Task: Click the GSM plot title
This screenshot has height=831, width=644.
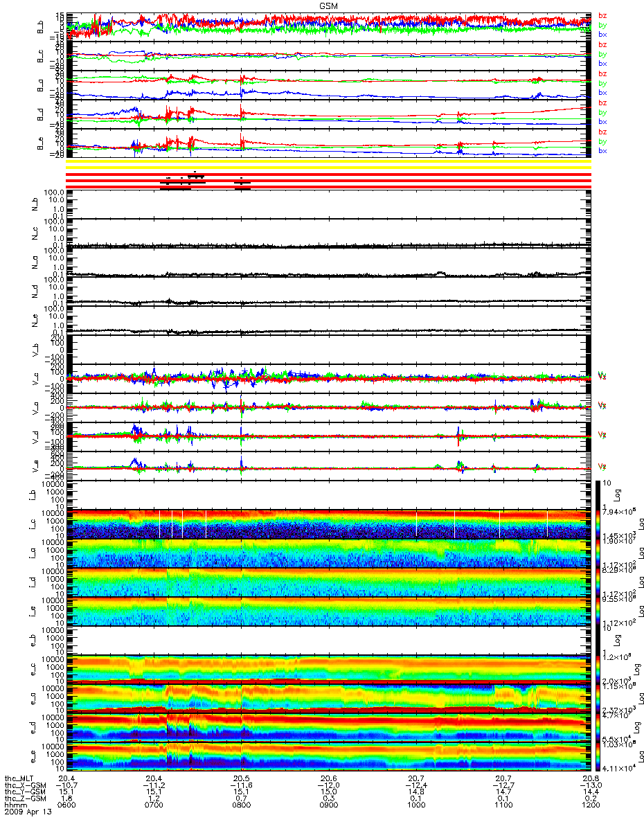Action: (329, 6)
